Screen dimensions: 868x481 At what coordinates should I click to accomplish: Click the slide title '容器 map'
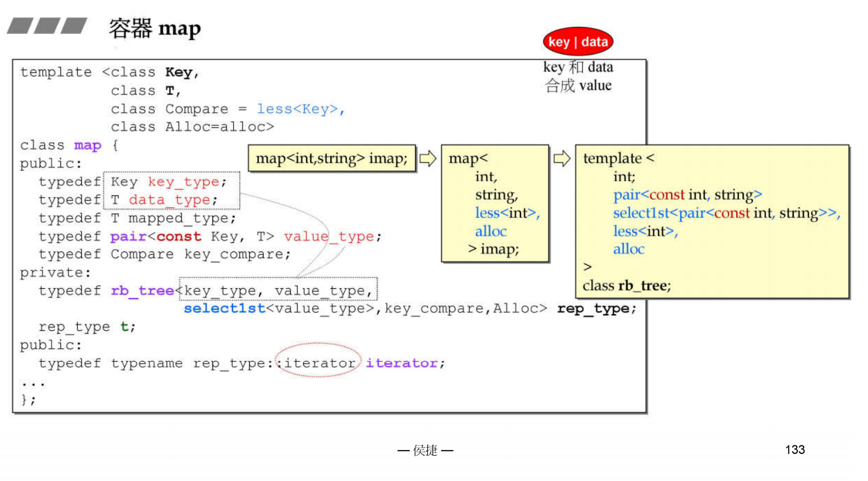click(155, 28)
